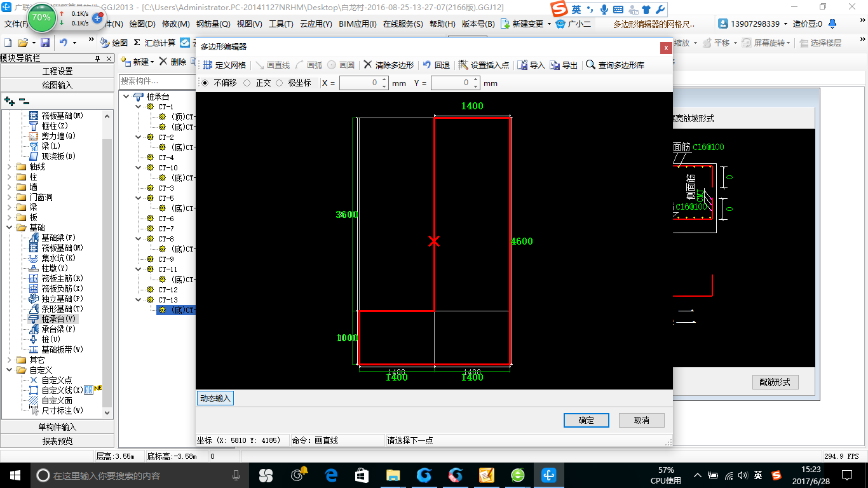
Task: Select the 不偏移 radio button
Action: 205,83
